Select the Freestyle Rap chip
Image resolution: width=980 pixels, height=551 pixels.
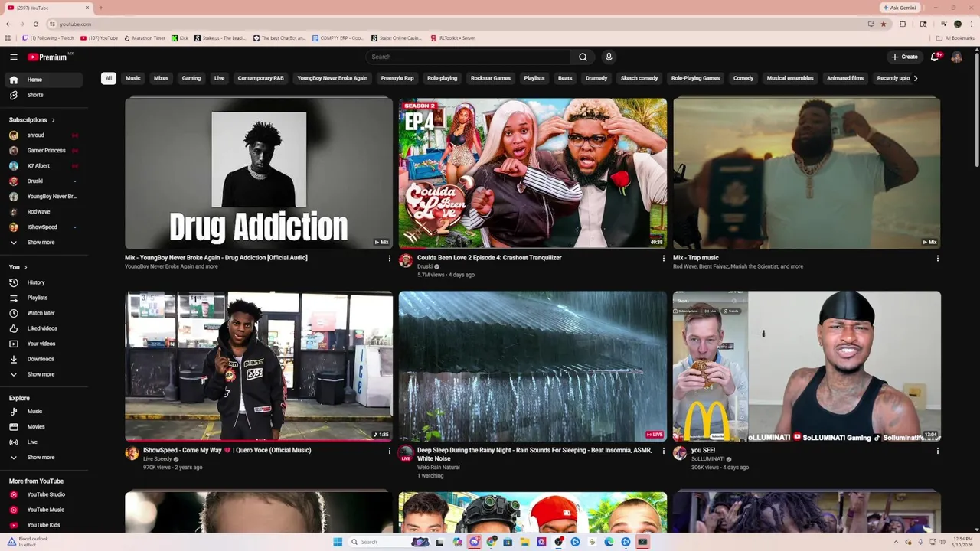coord(397,78)
